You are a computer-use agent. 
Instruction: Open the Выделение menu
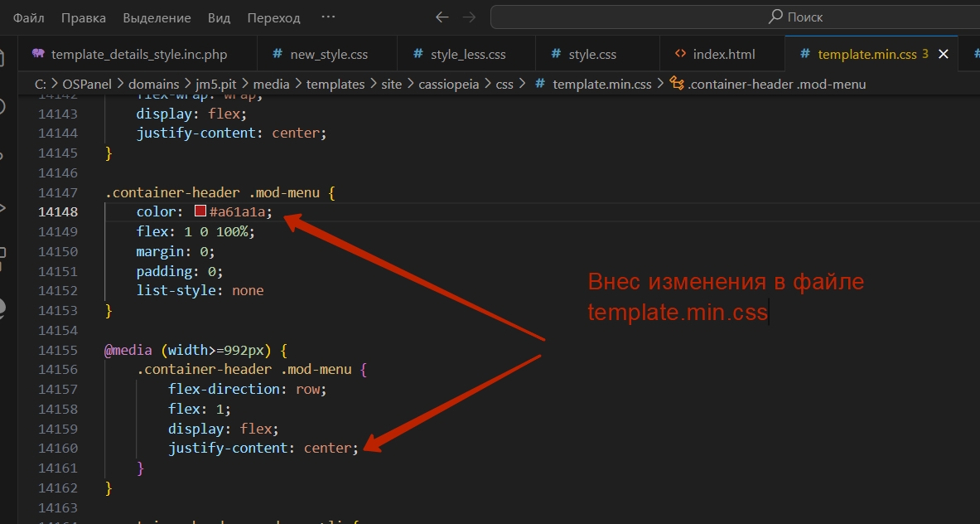[x=157, y=17]
